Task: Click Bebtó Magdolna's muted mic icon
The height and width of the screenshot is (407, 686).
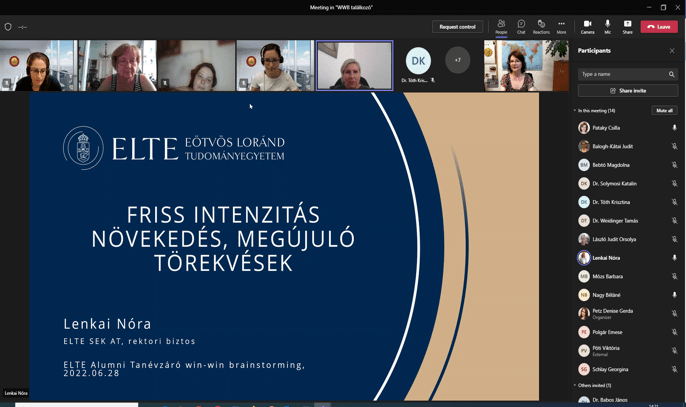Action: (x=674, y=165)
